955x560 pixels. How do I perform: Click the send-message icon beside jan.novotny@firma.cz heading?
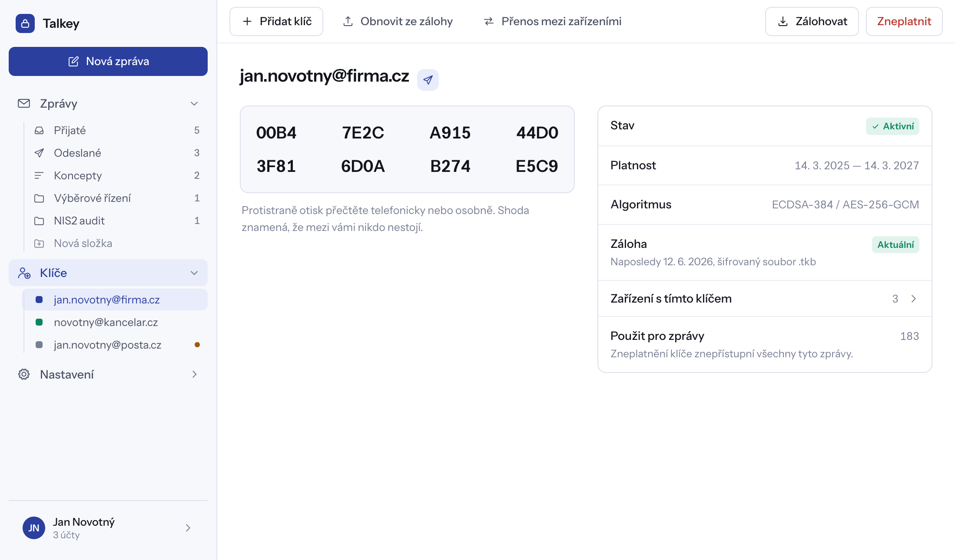click(428, 80)
